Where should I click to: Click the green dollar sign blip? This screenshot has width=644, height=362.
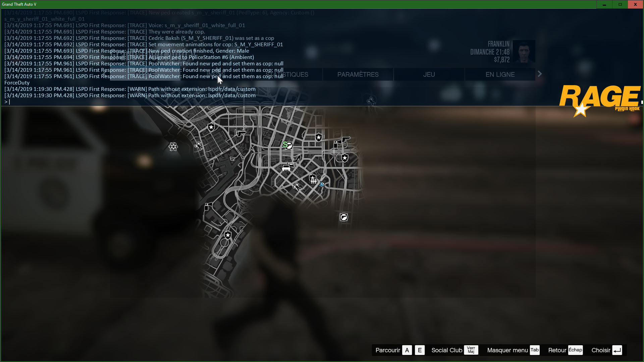click(x=285, y=144)
